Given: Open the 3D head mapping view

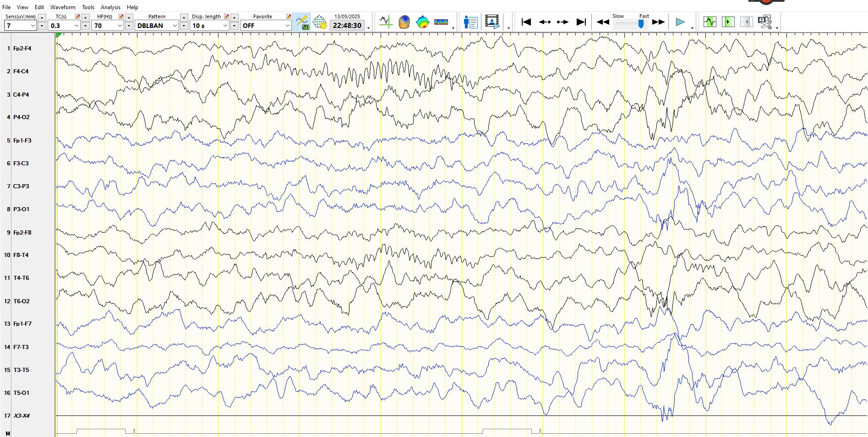Looking at the screenshot, I should (x=404, y=22).
